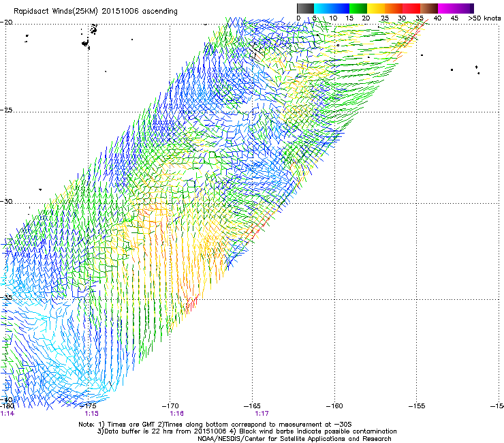
Task: Click the "25" knots label below the color bar
Action: pos(385,18)
